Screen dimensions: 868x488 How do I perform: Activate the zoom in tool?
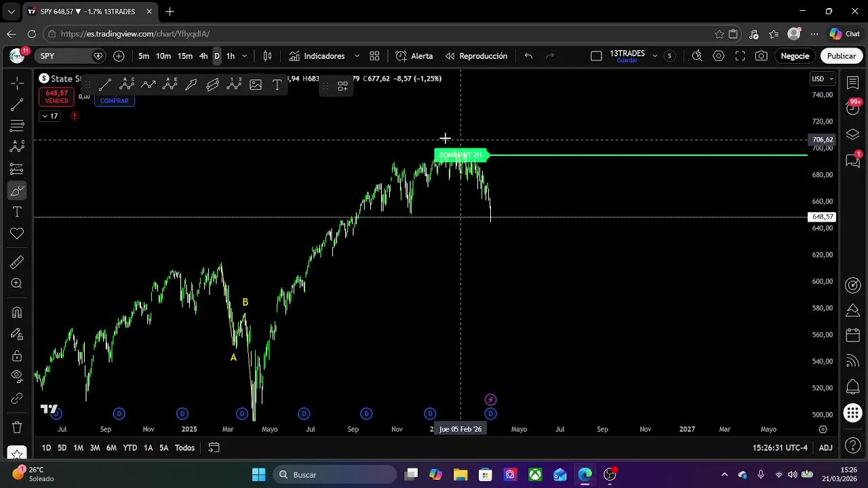17,283
